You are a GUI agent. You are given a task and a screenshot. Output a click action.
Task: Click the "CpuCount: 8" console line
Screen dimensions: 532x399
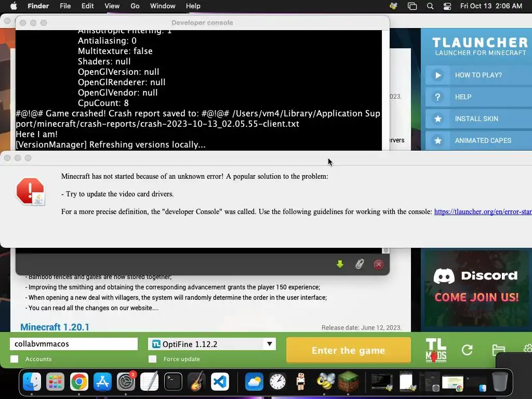click(x=103, y=103)
